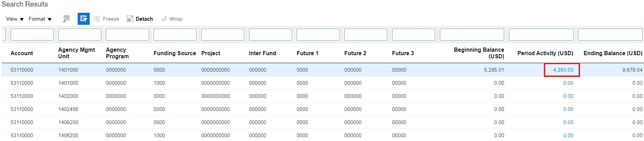Click the Query By Example filter icon
Image resolution: width=644 pixels, height=141 pixels.
pos(84,19)
